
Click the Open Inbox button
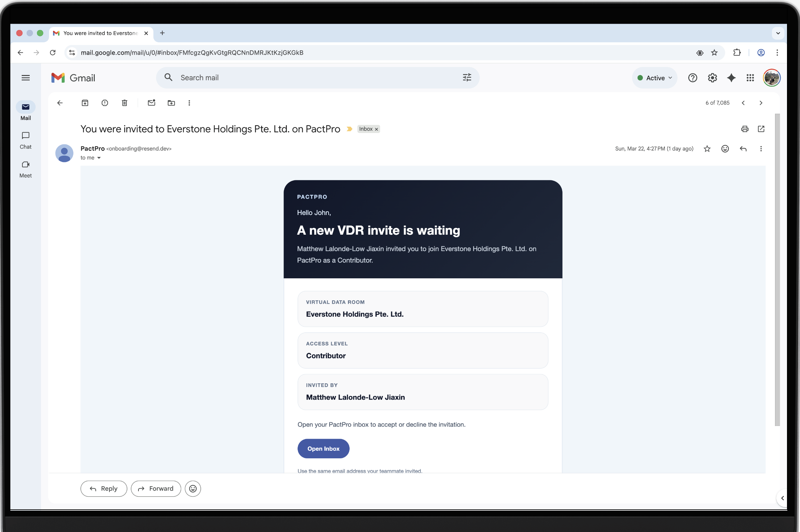pyautogui.click(x=323, y=449)
